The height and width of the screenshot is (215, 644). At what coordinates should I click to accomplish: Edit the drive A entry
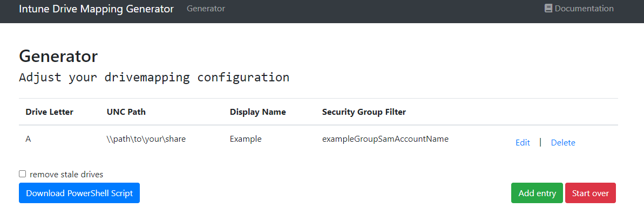tap(523, 142)
